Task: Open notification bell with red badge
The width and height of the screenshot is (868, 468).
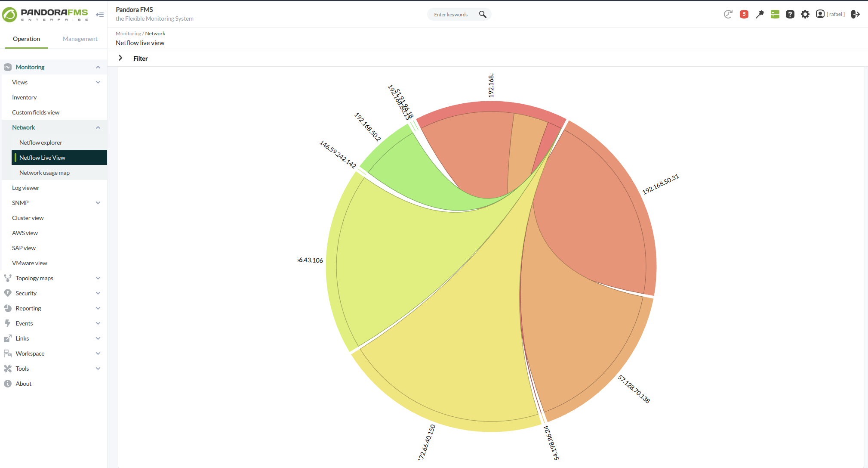Action: click(745, 14)
